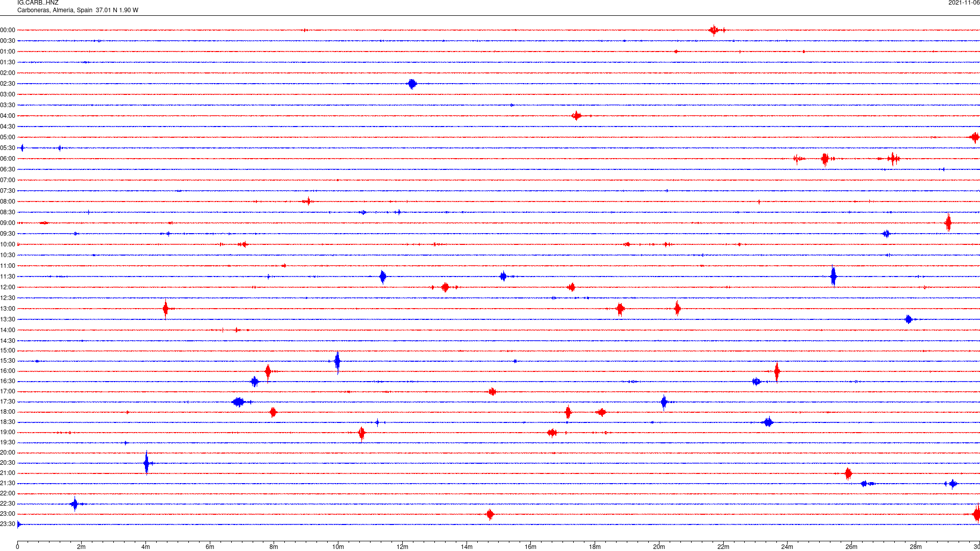
Task: Select the 15:30 time row label
Action: coord(8,361)
